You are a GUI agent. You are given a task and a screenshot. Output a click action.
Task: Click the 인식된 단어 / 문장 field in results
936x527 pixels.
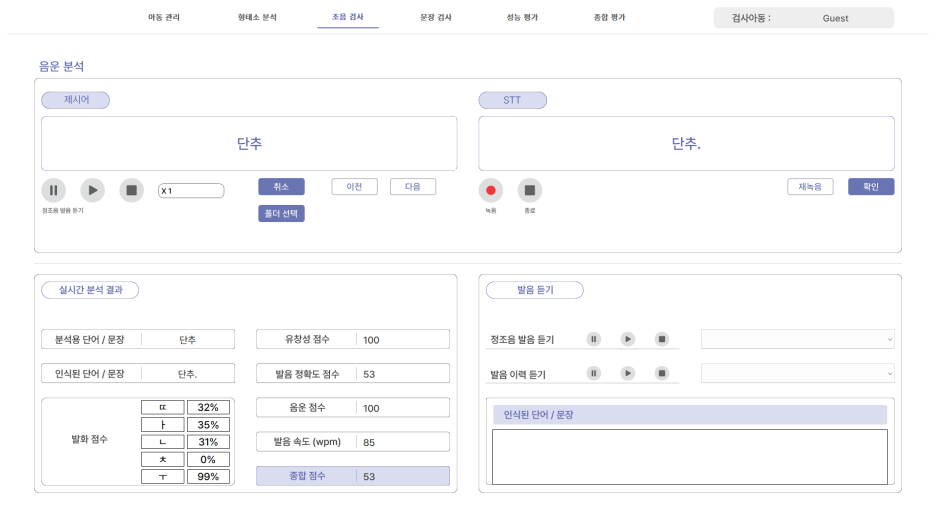click(138, 374)
